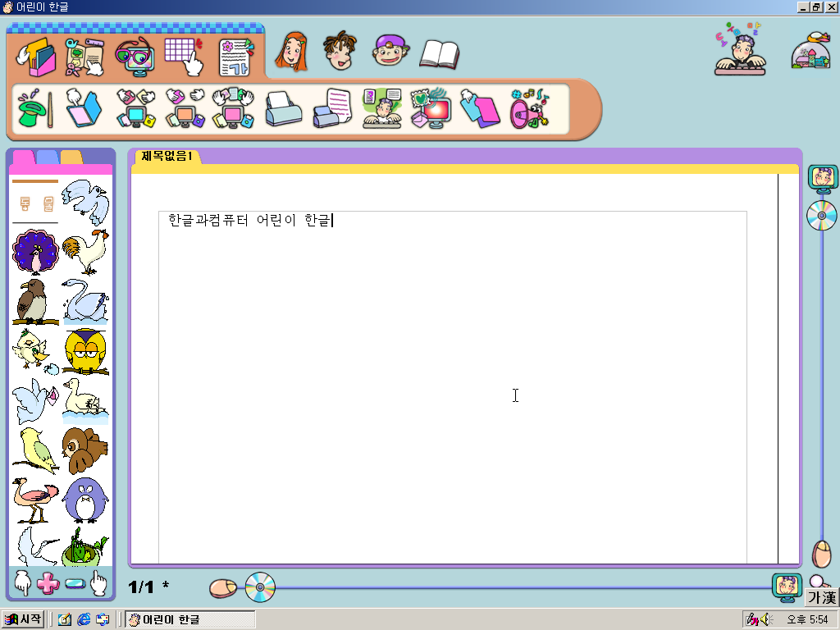This screenshot has width=840, height=630.
Task: Open the table grid icon
Action: 185,56
